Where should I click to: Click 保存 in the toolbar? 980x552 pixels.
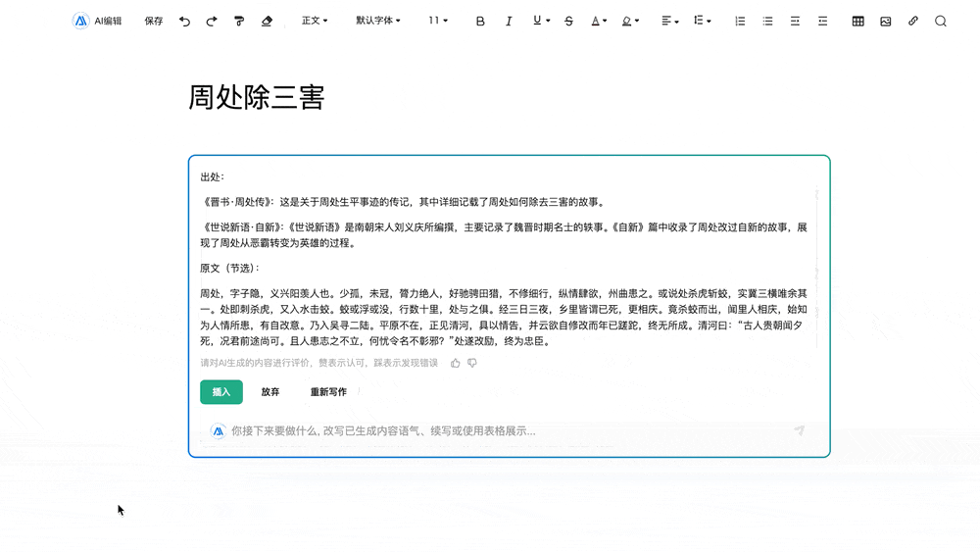[154, 21]
